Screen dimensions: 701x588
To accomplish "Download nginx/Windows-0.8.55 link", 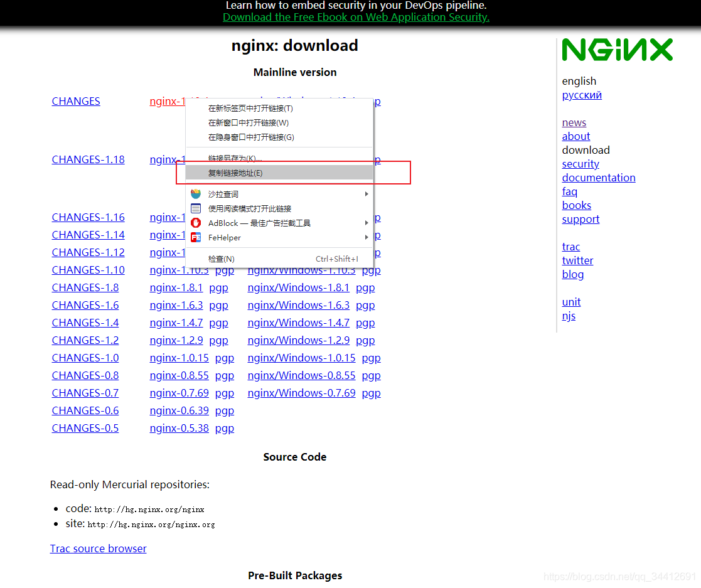I will 302,375.
